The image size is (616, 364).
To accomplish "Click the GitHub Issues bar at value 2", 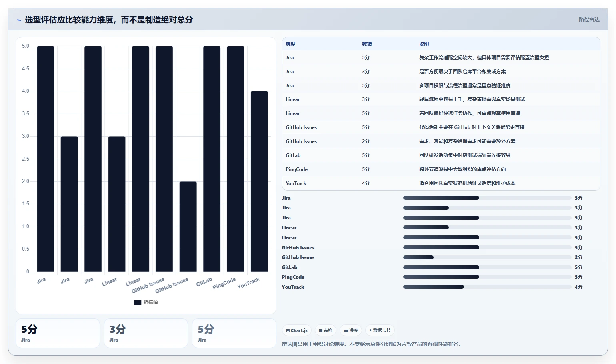I will [188, 227].
